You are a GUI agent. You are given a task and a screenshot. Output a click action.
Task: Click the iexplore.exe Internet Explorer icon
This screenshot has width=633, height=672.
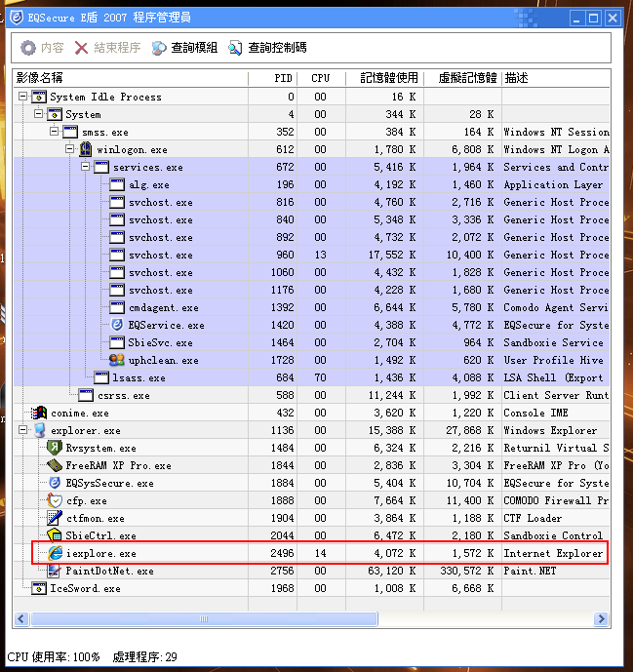click(x=56, y=553)
